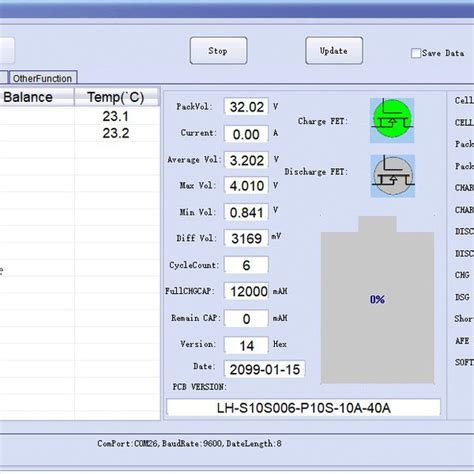Click the Max Vol field showing 4.010
This screenshot has width=474, height=474.
246,185
